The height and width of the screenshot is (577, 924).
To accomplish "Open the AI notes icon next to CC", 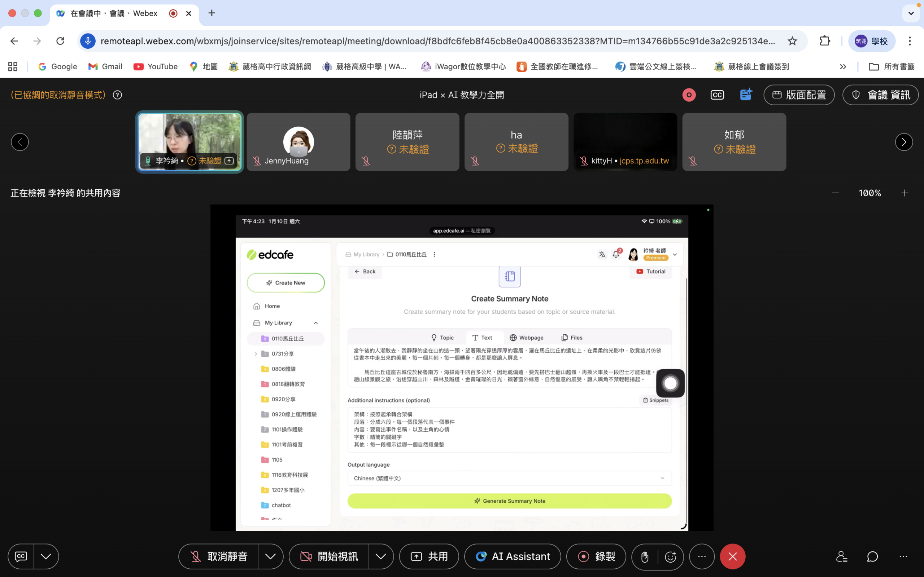I will click(746, 94).
